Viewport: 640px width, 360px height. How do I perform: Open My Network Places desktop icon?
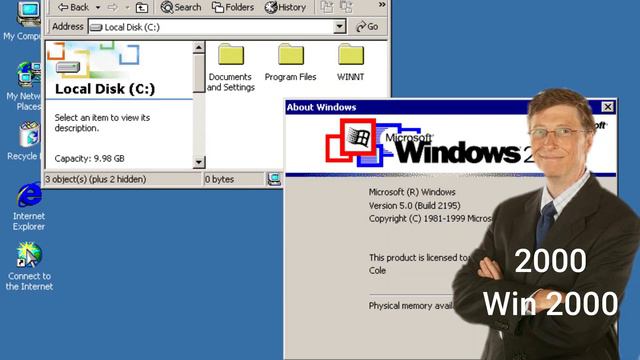(x=23, y=86)
